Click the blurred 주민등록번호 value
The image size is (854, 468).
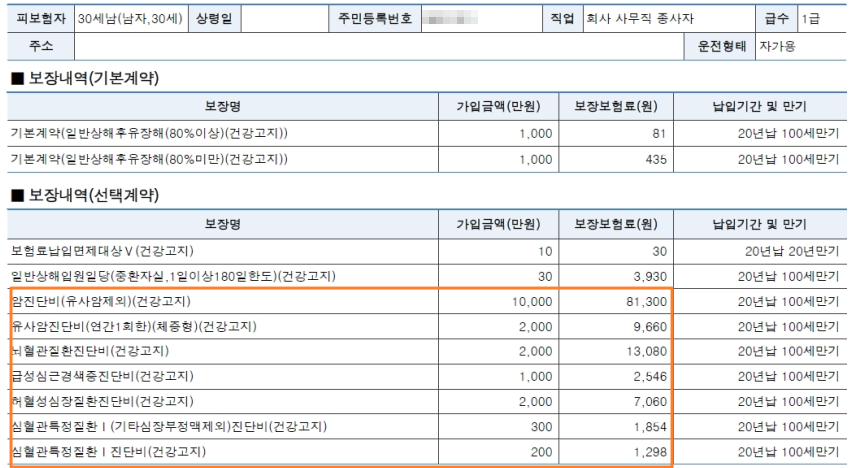(450, 19)
